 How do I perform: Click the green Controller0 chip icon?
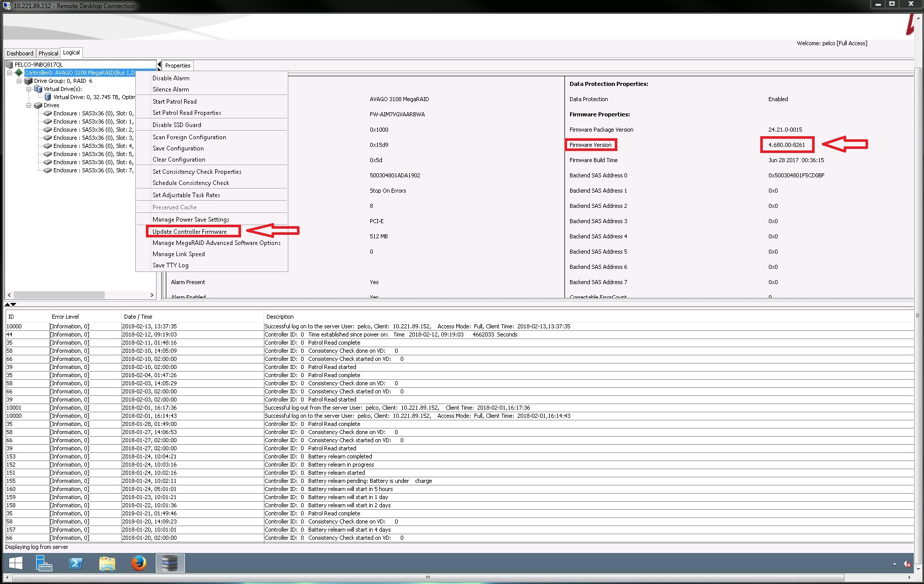[19, 73]
